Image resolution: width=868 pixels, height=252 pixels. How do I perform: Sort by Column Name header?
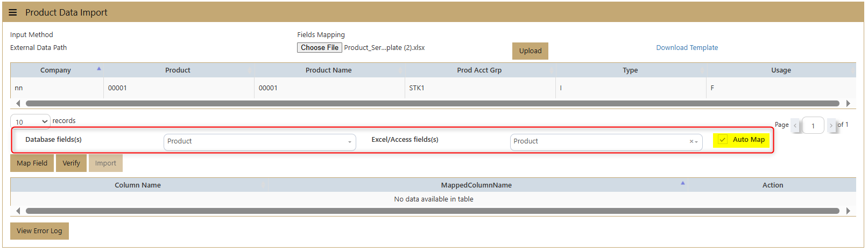pos(138,185)
